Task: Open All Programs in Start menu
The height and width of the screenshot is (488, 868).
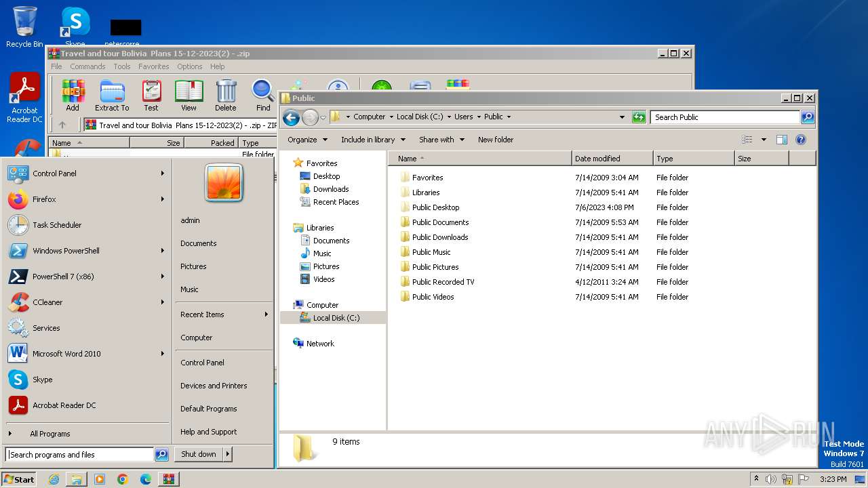Action: point(50,434)
